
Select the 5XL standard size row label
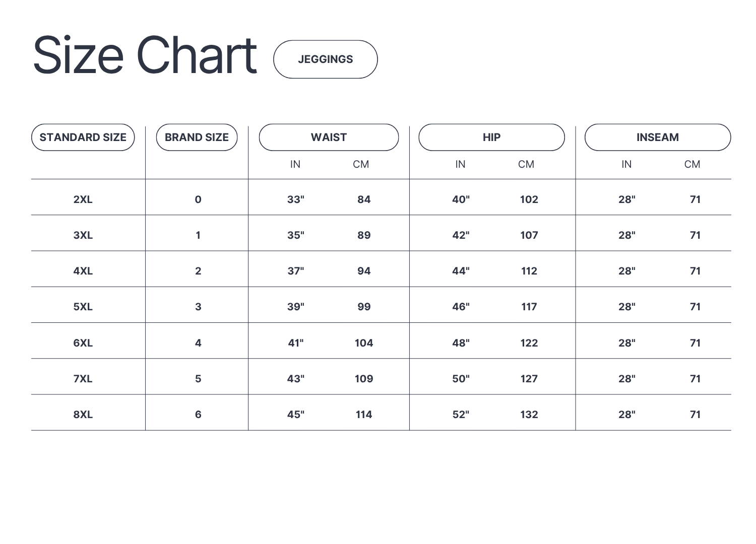[x=83, y=307]
